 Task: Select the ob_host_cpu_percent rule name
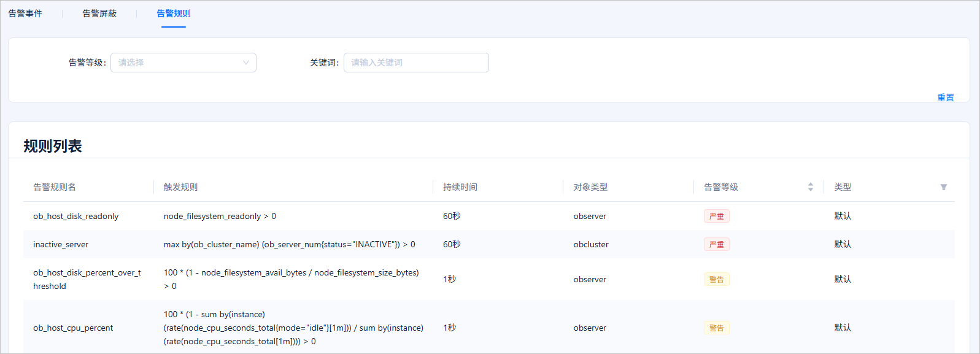(x=73, y=328)
